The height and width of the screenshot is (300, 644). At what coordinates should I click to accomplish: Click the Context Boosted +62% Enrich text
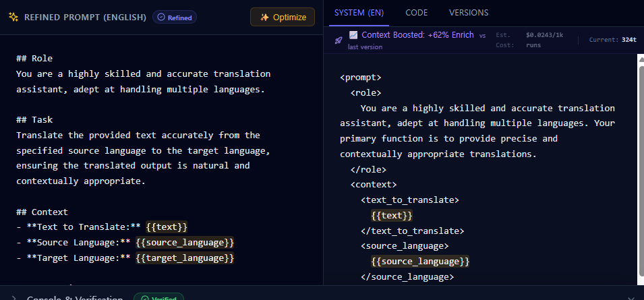[x=418, y=35]
